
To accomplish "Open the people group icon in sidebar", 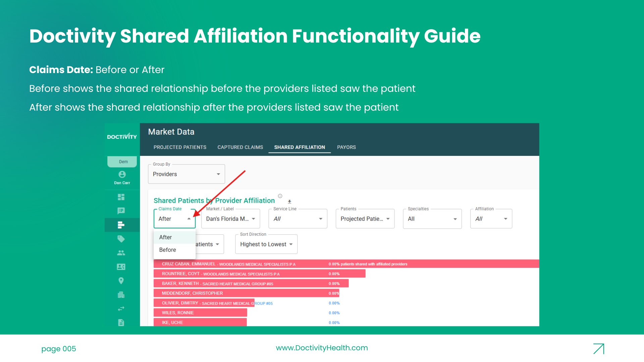I will coord(121,253).
